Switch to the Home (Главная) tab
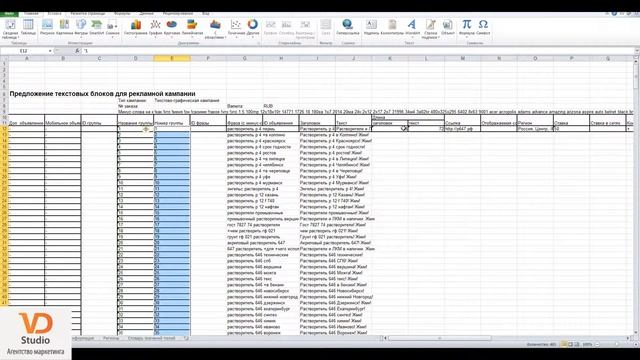 coord(31,13)
